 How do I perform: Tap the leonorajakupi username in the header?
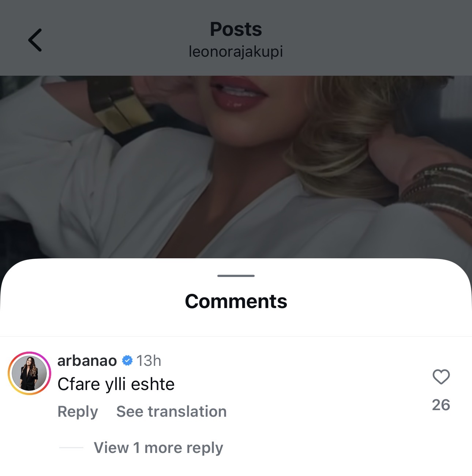(236, 52)
